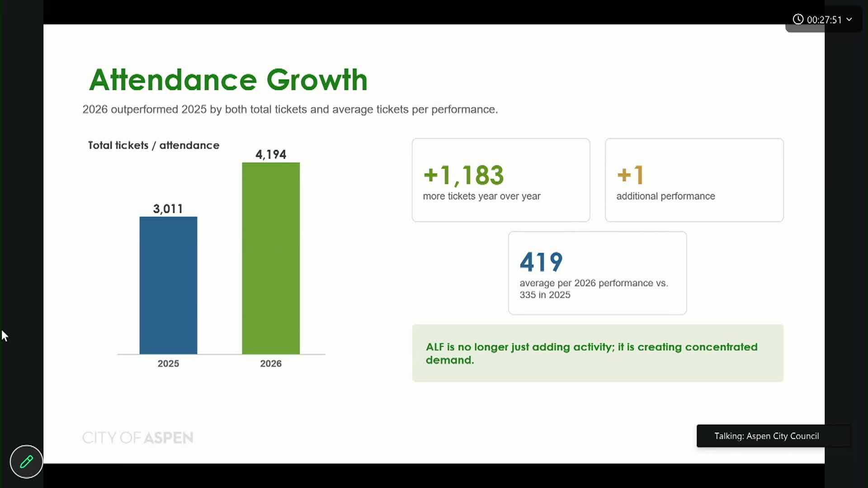Click the ALF concentrated demand callout
The image size is (868, 488).
[598, 353]
